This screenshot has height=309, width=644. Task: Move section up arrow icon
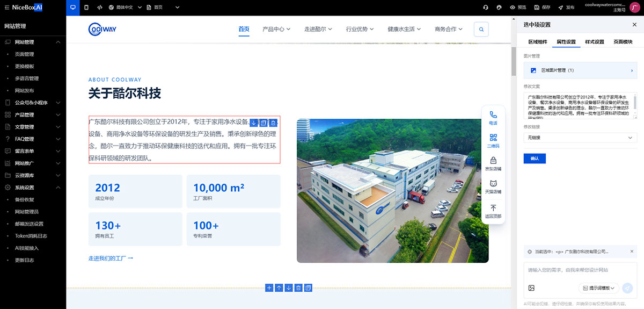(x=279, y=288)
